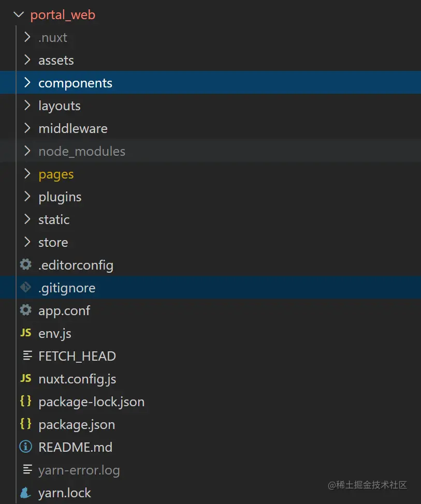Viewport: 421px width, 504px height.
Task: Expand the .nuxt folder chevron
Action: click(x=27, y=37)
